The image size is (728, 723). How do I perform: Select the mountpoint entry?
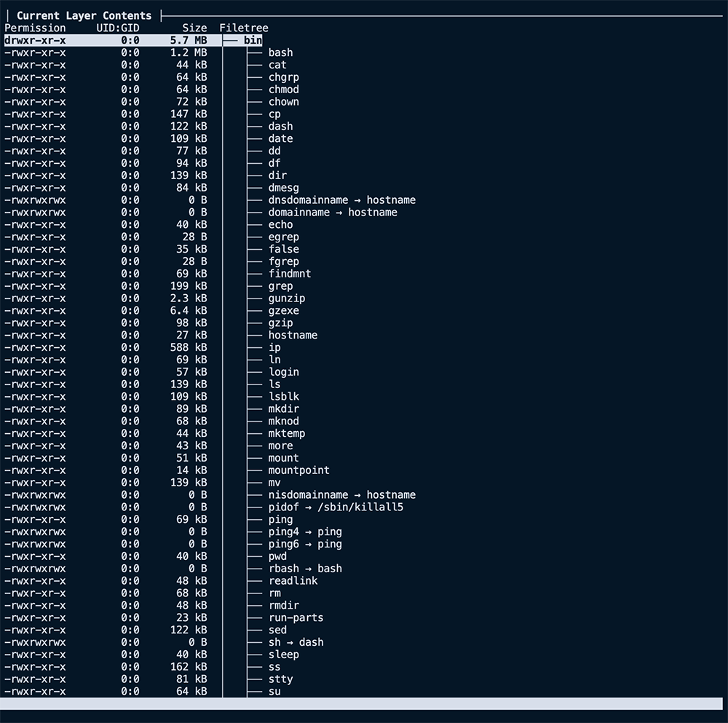[298, 470]
